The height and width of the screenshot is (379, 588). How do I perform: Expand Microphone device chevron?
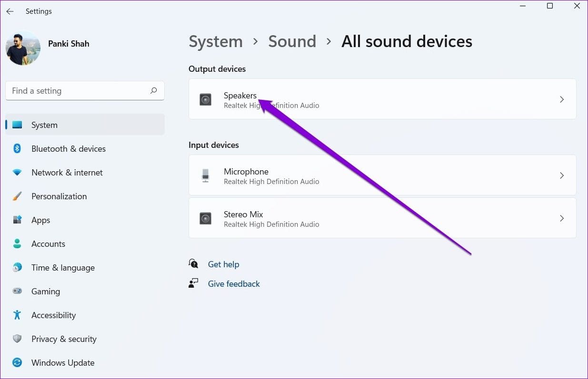tap(562, 175)
